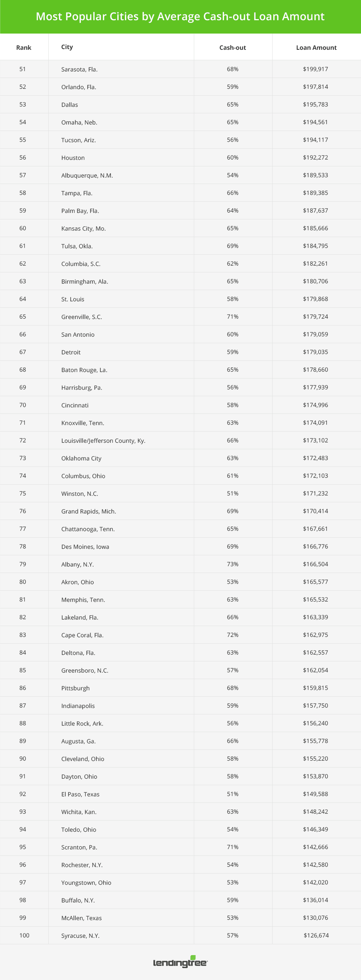
Task: Click Albany, N.Y. cash-out value 73%
Action: click(233, 564)
